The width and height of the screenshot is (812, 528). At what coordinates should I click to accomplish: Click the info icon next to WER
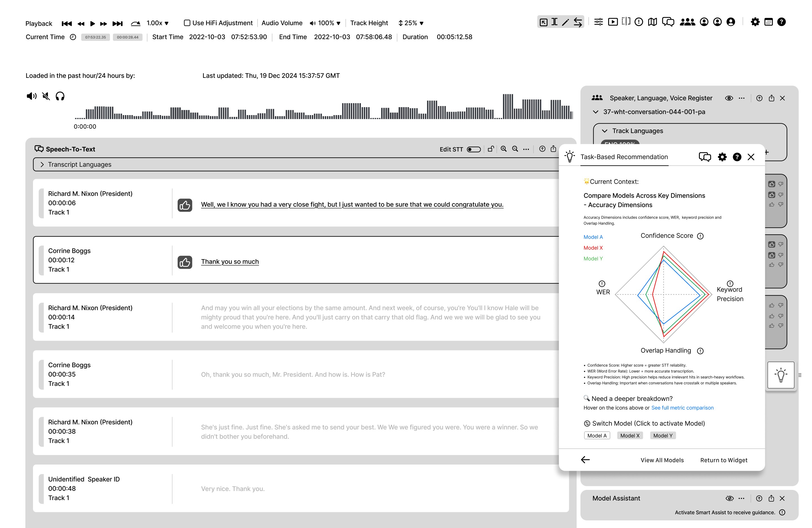(602, 284)
